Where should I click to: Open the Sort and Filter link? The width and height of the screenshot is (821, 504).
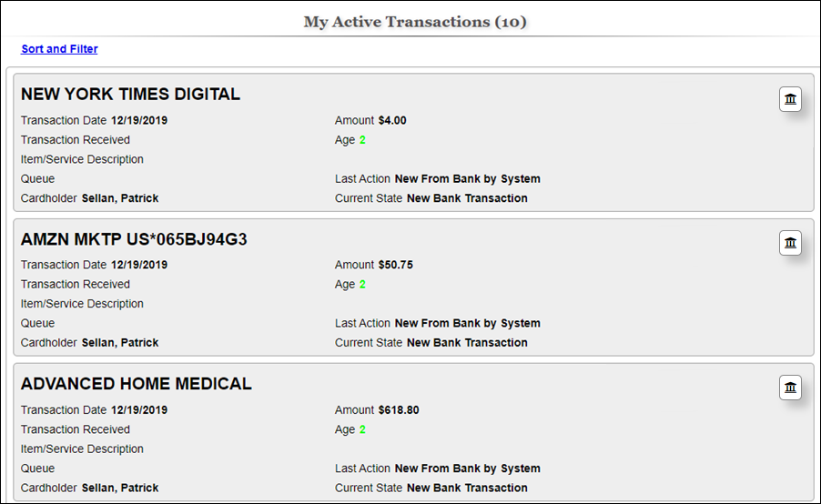[59, 49]
